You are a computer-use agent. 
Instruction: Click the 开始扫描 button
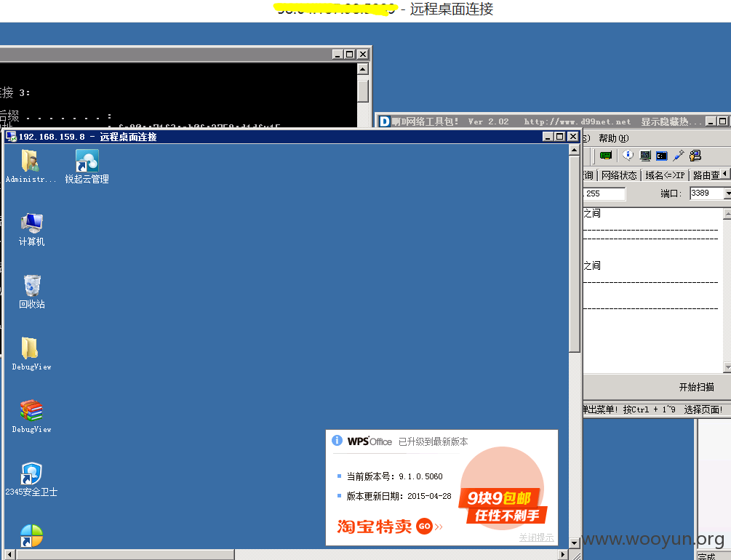pyautogui.click(x=697, y=387)
